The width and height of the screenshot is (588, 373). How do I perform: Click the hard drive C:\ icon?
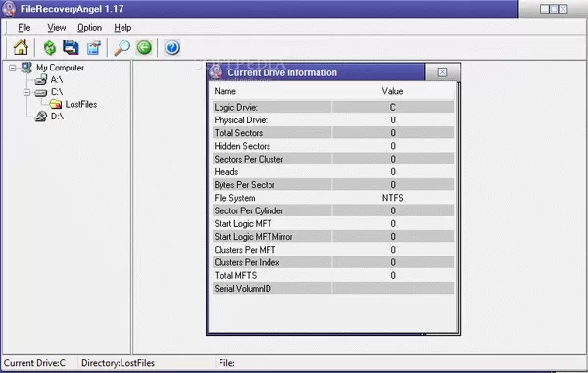(x=41, y=92)
